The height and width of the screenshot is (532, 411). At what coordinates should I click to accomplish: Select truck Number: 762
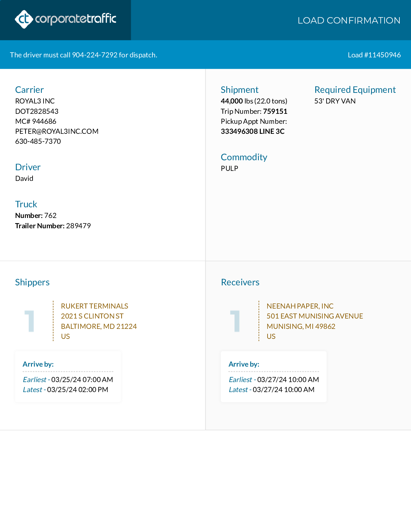(36, 215)
